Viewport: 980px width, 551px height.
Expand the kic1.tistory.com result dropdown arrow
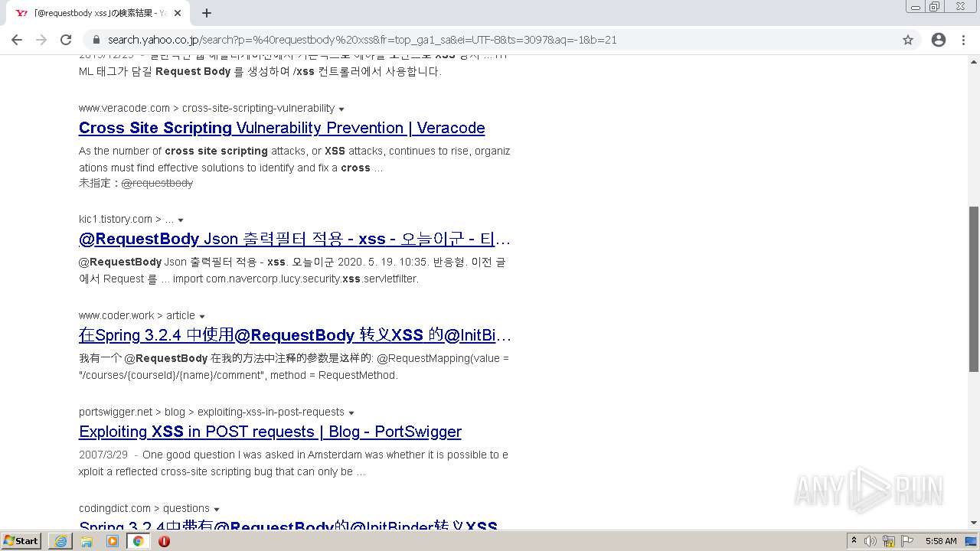coord(181,220)
